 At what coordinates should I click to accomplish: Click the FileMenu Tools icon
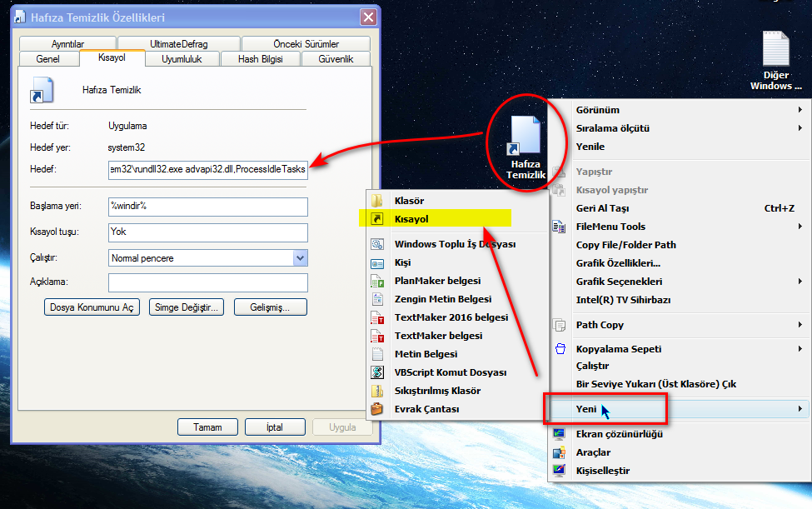(559, 227)
